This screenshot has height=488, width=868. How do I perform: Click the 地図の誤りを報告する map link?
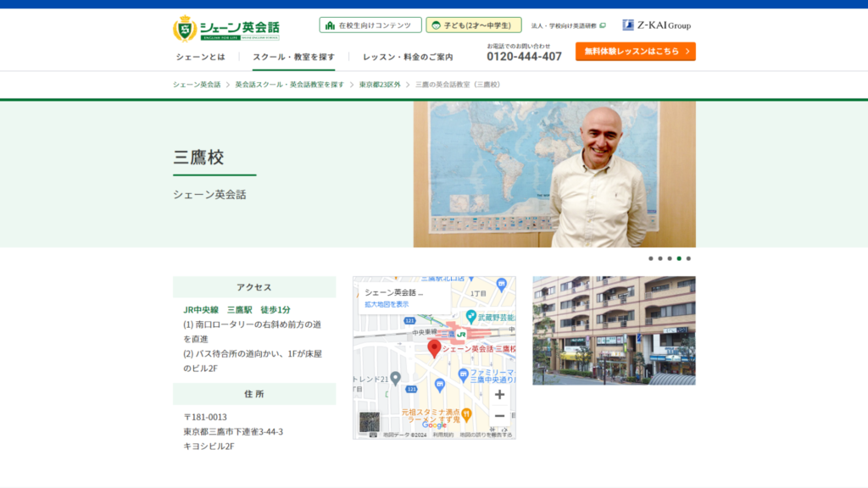tap(486, 435)
